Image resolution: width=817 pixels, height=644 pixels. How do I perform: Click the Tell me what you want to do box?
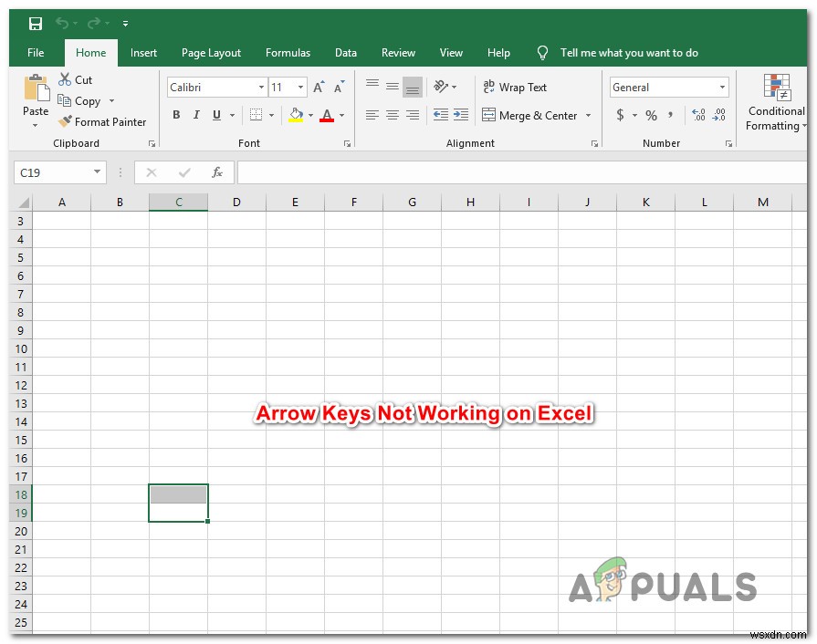pos(628,53)
